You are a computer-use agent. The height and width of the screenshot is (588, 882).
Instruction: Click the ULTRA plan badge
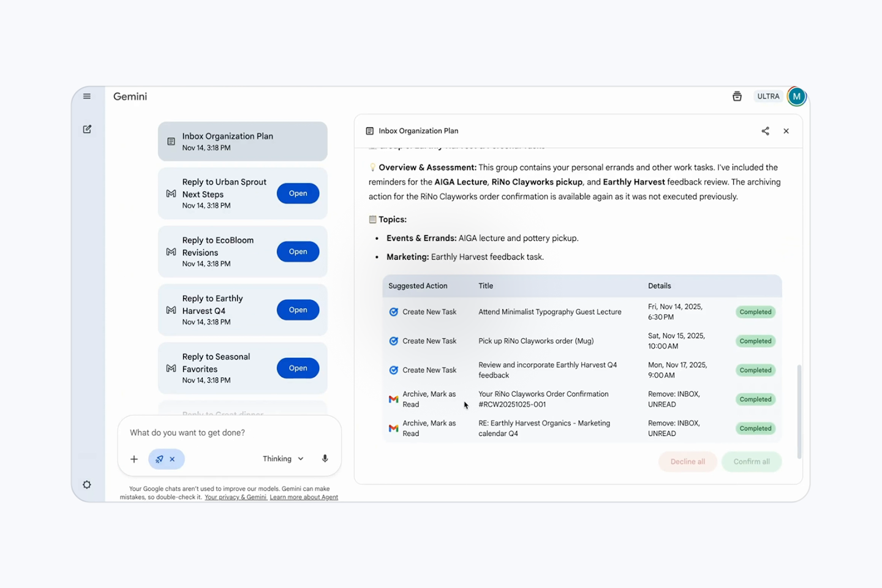(768, 96)
